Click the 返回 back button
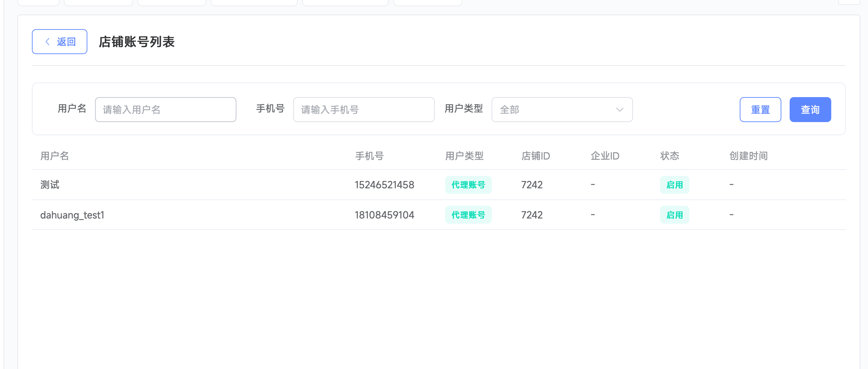Image resolution: width=868 pixels, height=369 pixels. (x=60, y=42)
